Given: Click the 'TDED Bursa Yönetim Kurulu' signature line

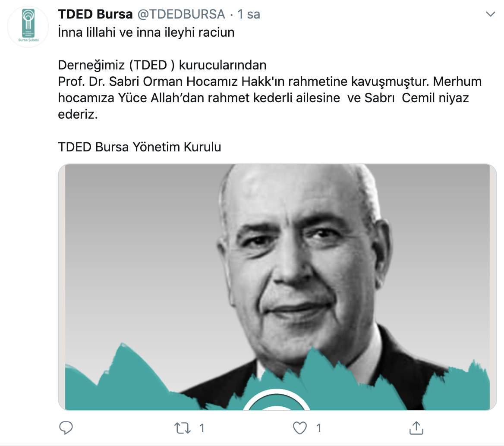Looking at the screenshot, I should point(139,147).
